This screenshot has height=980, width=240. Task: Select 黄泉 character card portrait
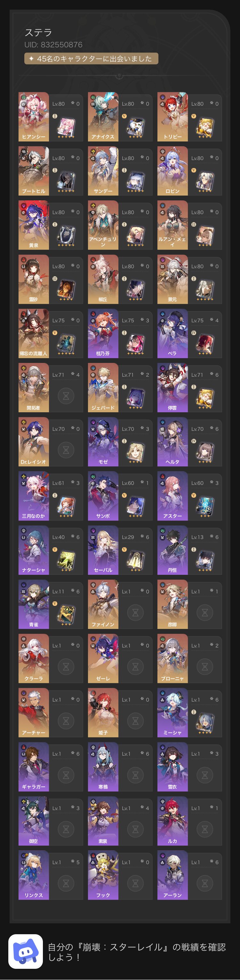click(34, 225)
